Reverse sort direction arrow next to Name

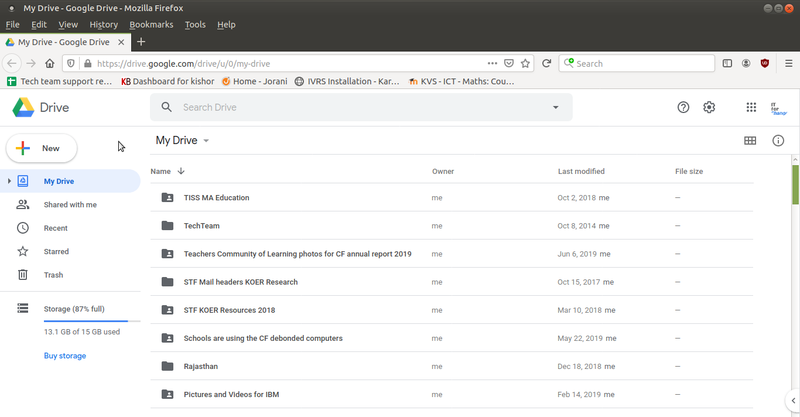coord(181,171)
